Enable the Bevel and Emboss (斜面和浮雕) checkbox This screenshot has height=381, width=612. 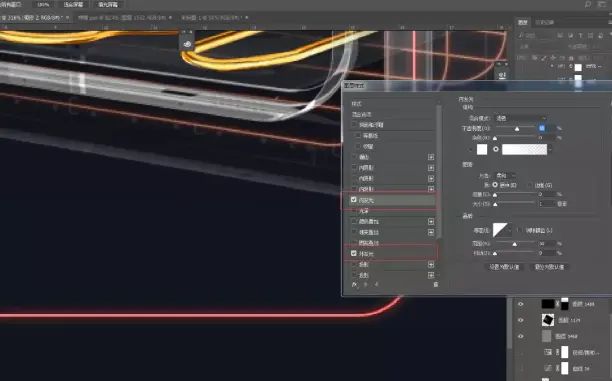(354, 125)
